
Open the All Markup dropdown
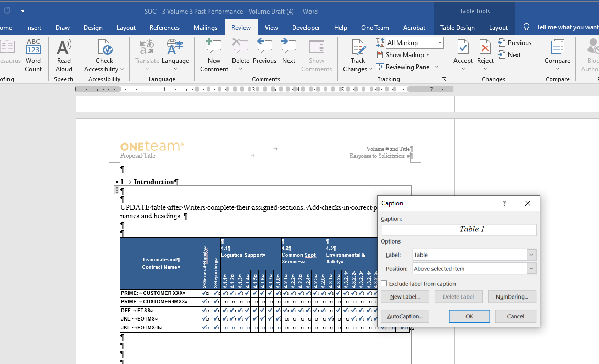(440, 42)
